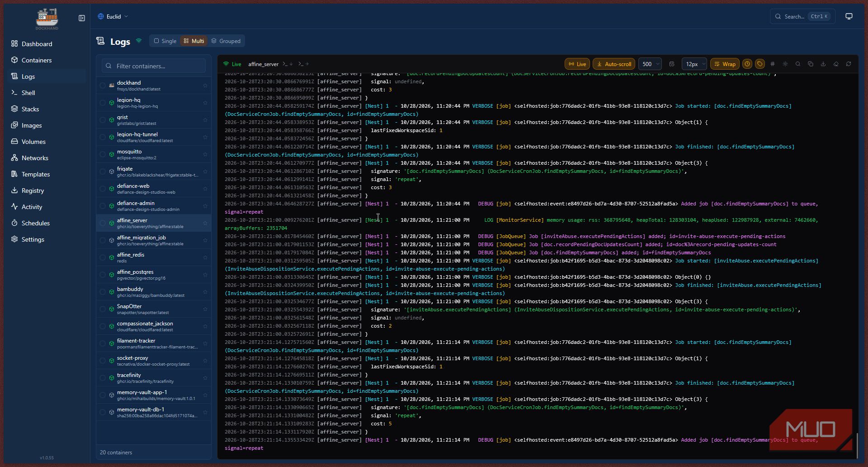Open shell below with terminal-down icon
868x467 pixels.
pyautogui.click(x=288, y=64)
